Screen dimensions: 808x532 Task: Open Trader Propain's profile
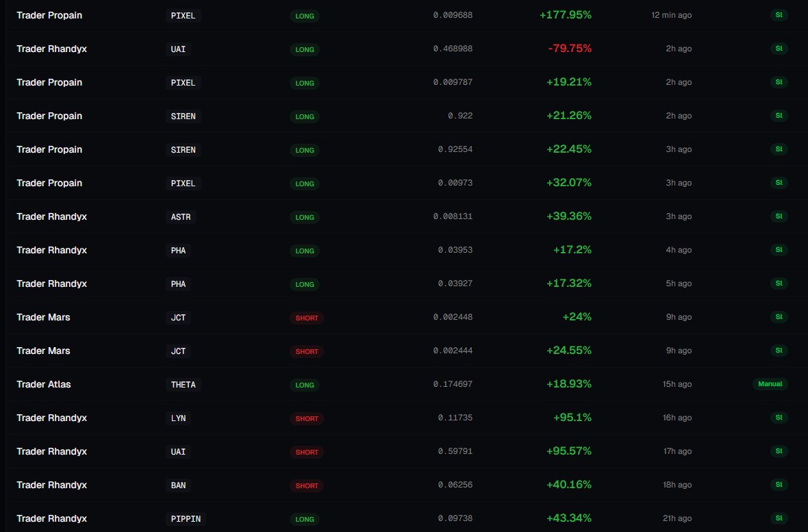point(49,15)
